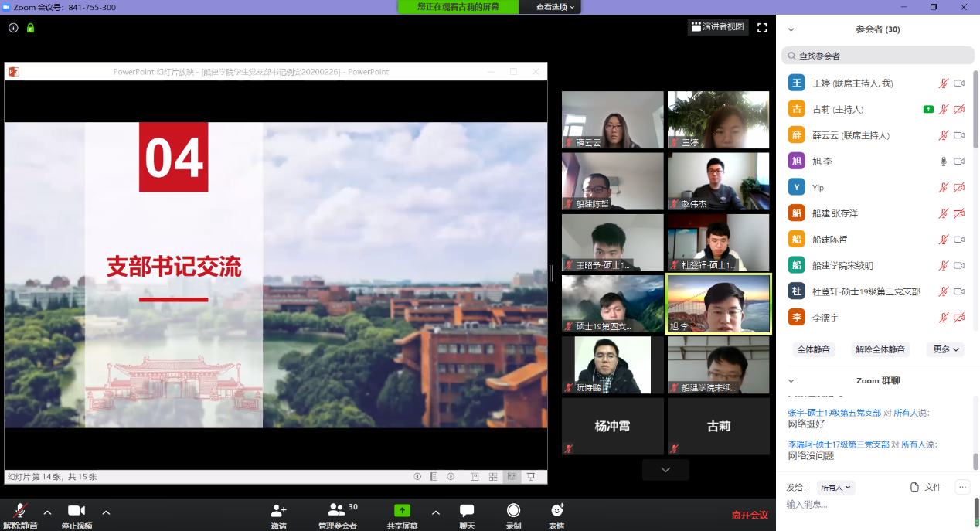Screen dimensions: 980x531
Task: Enter full screen mode icon
Action: point(762,27)
